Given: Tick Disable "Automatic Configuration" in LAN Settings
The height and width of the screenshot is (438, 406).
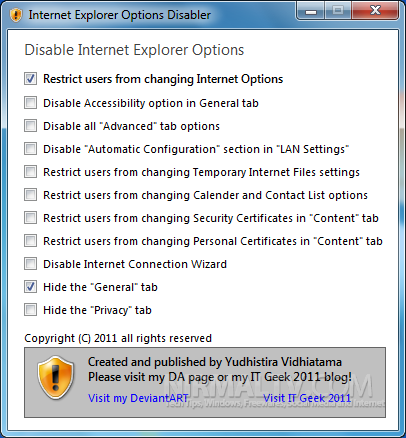Looking at the screenshot, I should click(x=30, y=149).
